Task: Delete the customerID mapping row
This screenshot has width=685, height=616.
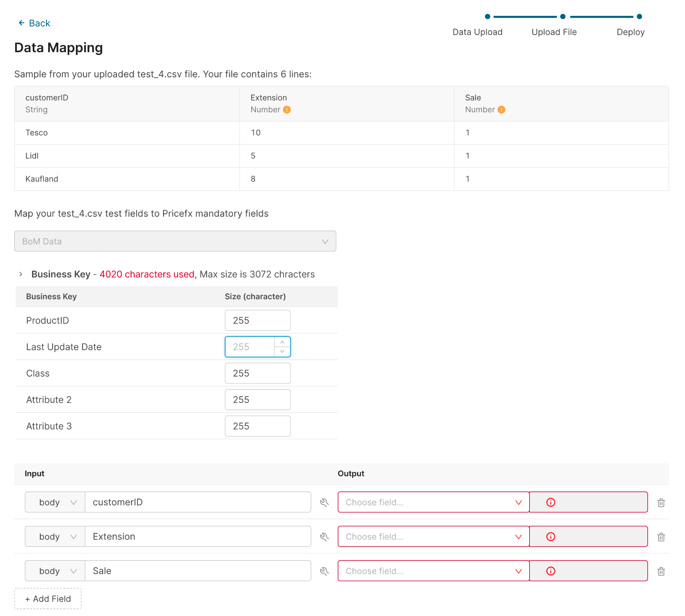Action: point(661,503)
